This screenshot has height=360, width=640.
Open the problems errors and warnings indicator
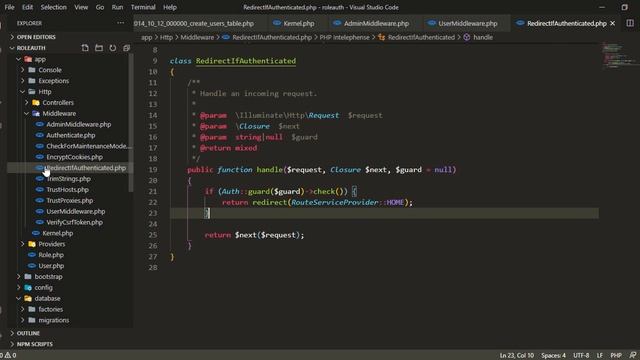point(8,355)
